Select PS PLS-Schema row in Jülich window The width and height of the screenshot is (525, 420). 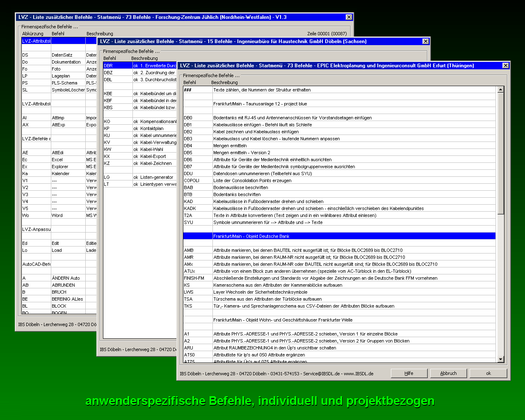[x=59, y=83]
